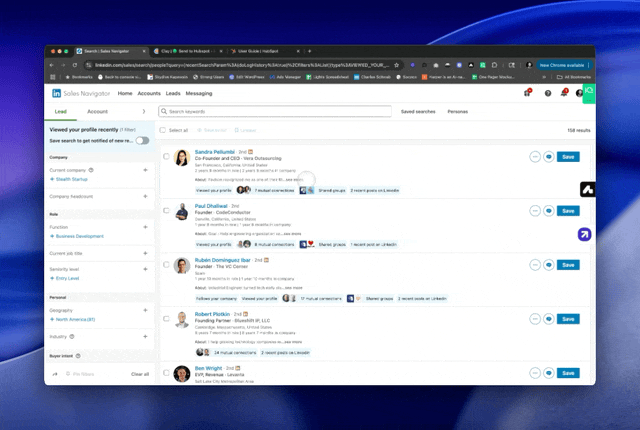The height and width of the screenshot is (430, 640).
Task: Check the Select all checkbox
Action: click(163, 130)
